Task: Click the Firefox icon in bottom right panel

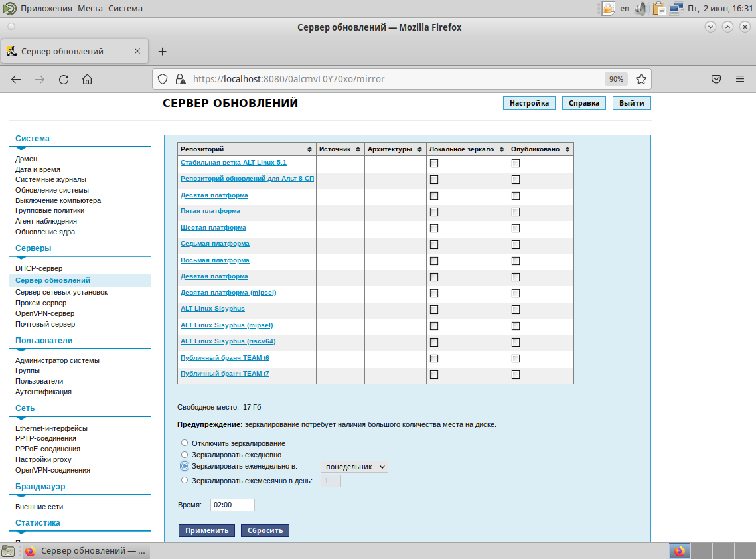Action: pos(680,551)
